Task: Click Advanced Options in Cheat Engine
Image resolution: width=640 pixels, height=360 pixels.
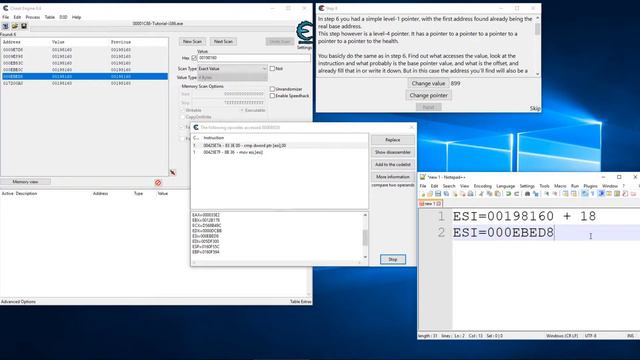Action: pos(18,302)
